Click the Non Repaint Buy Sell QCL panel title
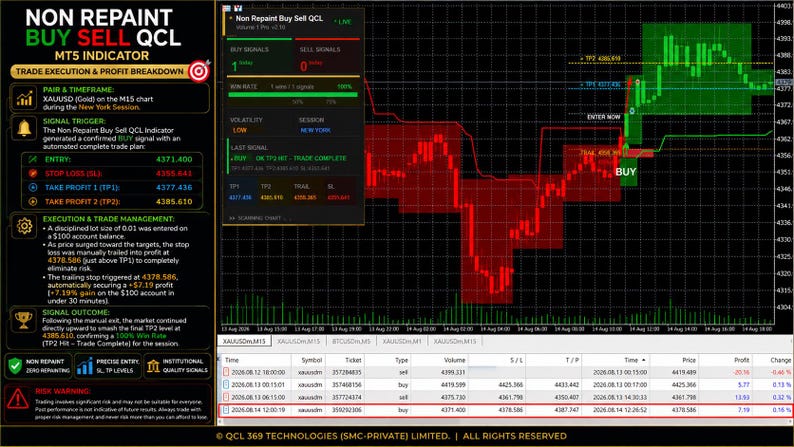Screen dimensions: 794x447 (x=279, y=18)
